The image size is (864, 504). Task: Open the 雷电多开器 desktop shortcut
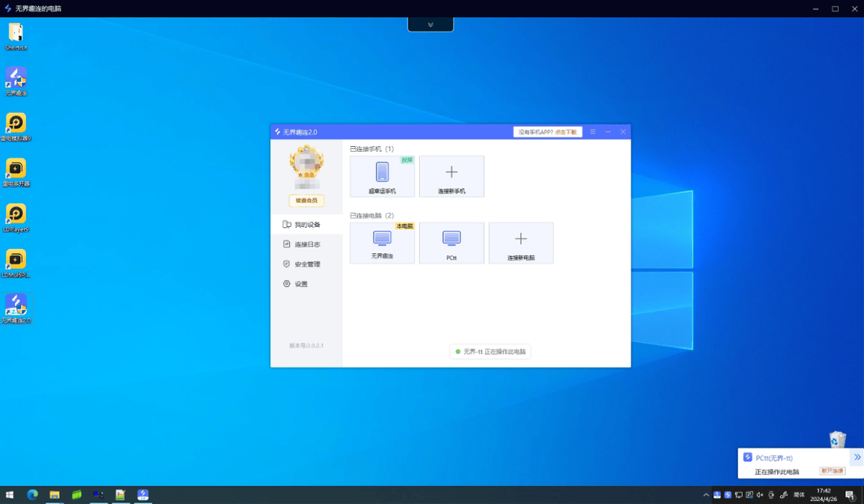tap(16, 171)
